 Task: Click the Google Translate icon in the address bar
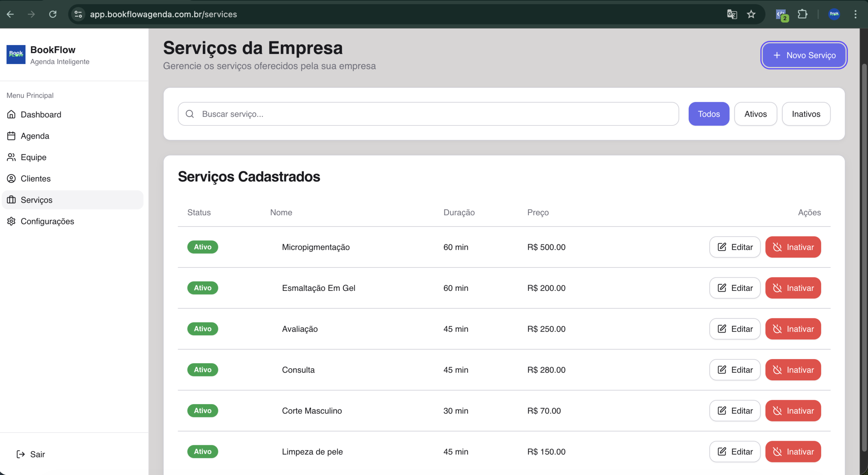(732, 14)
